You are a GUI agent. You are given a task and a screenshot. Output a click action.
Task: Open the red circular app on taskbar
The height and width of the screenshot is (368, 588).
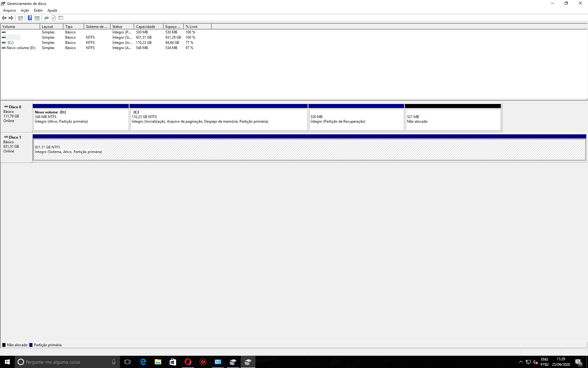click(x=203, y=362)
